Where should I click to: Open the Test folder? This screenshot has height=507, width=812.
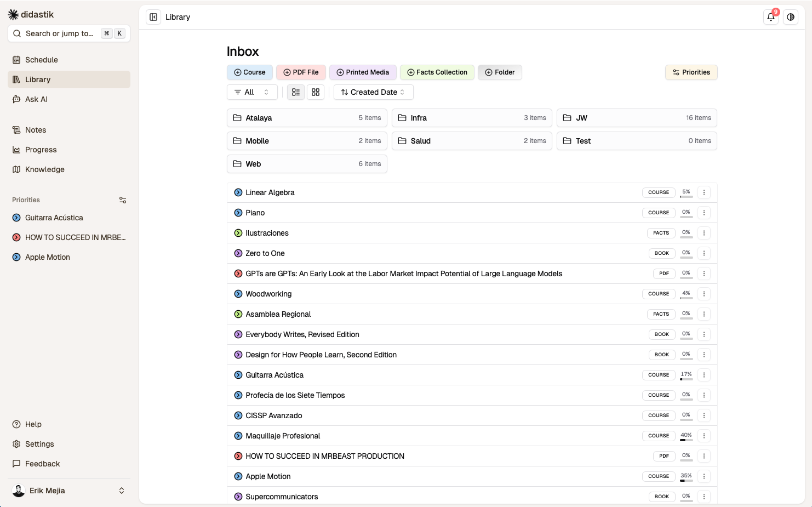click(x=637, y=141)
